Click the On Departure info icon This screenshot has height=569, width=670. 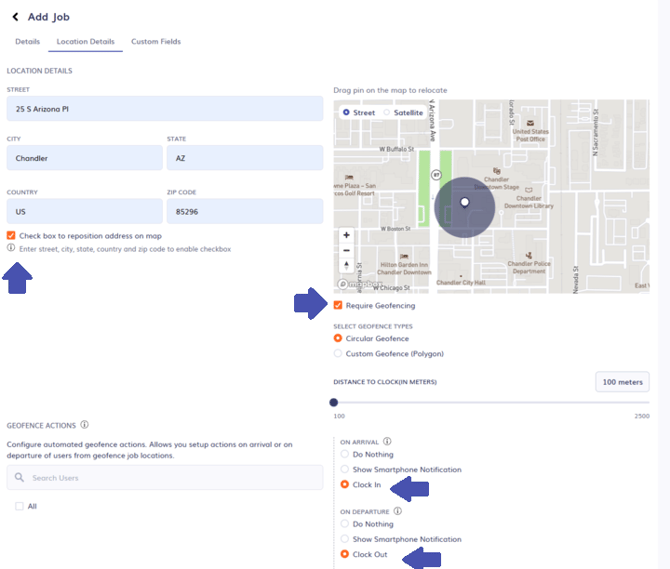(x=397, y=511)
